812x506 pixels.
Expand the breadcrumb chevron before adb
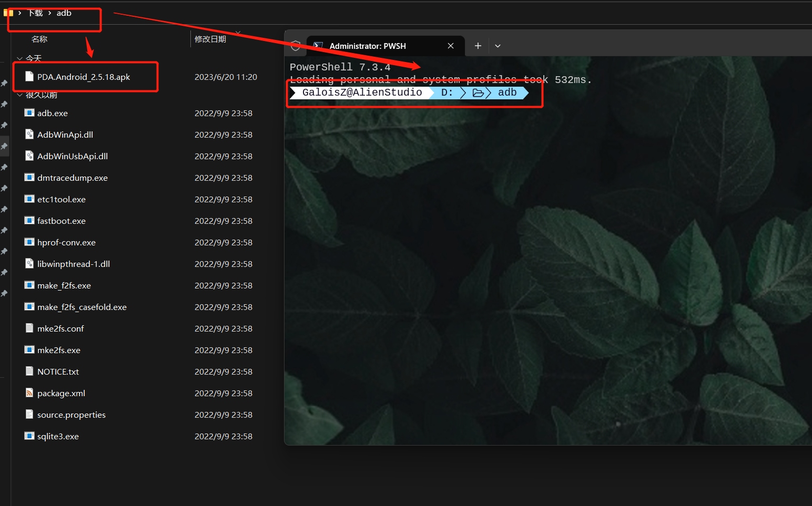[49, 13]
